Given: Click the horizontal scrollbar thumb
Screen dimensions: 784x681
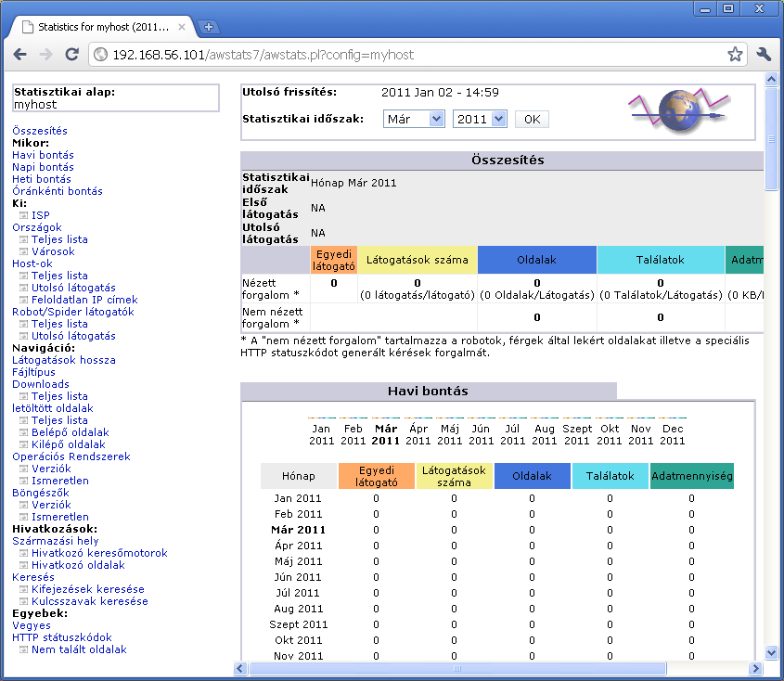Looking at the screenshot, I should (x=457, y=669).
